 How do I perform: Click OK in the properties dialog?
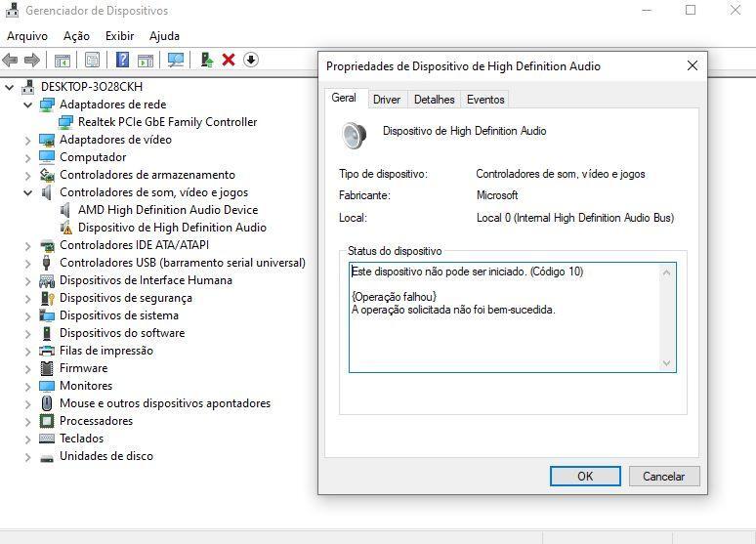[x=585, y=477]
